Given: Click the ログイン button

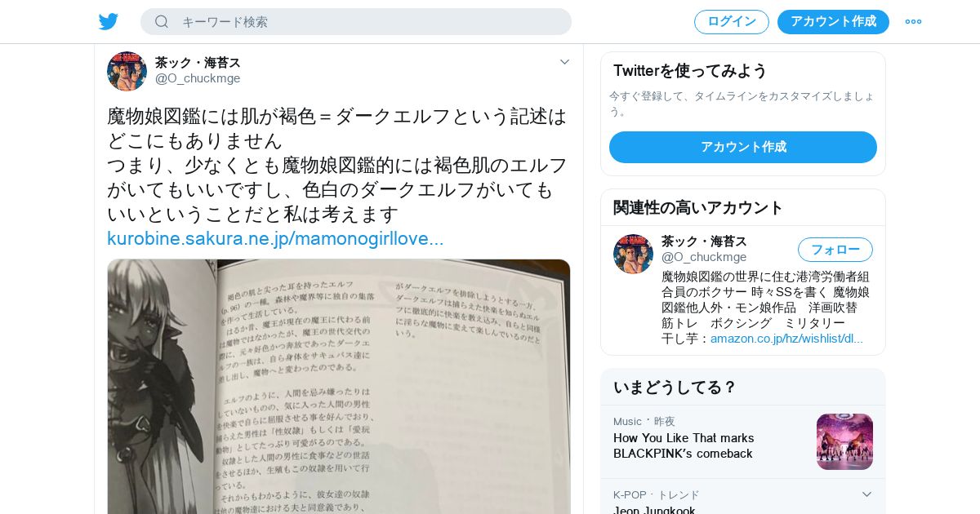Looking at the screenshot, I should click(732, 21).
